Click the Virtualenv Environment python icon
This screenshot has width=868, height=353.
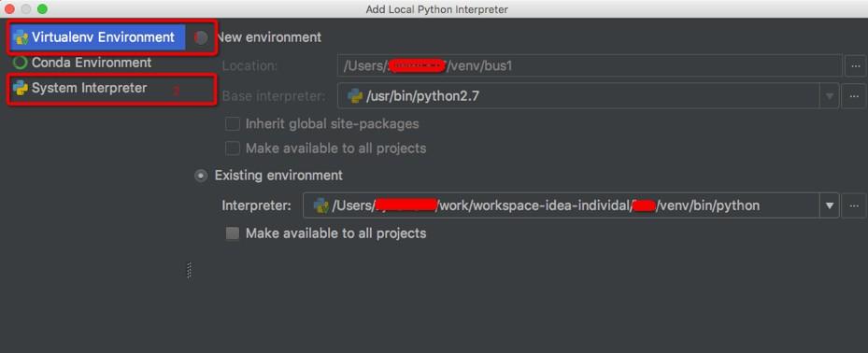pos(21,37)
